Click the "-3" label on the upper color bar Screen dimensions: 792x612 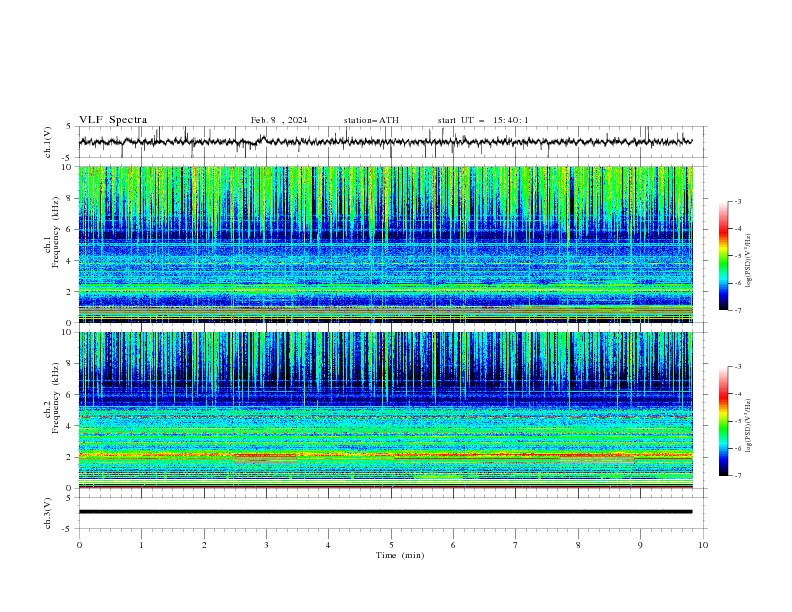[x=738, y=201]
